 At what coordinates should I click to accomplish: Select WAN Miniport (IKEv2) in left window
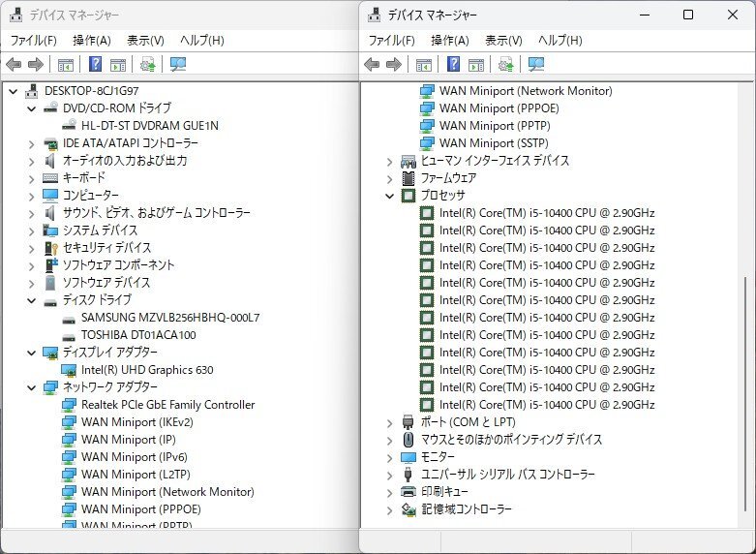(x=136, y=422)
